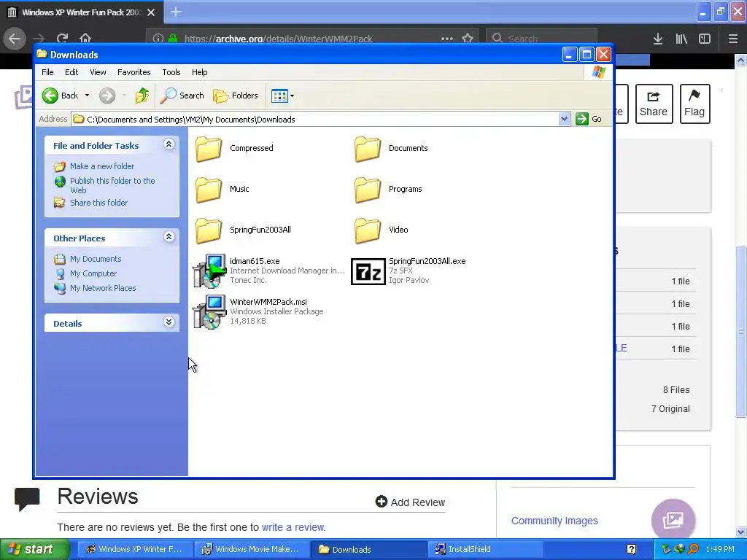The width and height of the screenshot is (747, 560).
Task: Open My Documents in Other Places
Action: coord(96,259)
